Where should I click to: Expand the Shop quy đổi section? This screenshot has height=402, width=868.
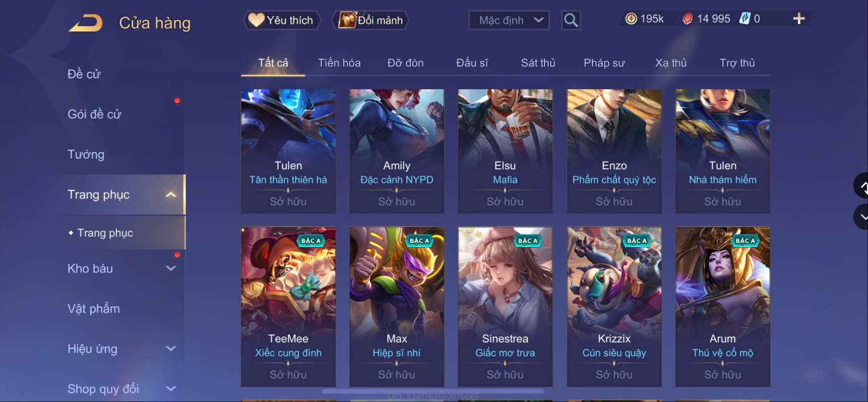171,388
